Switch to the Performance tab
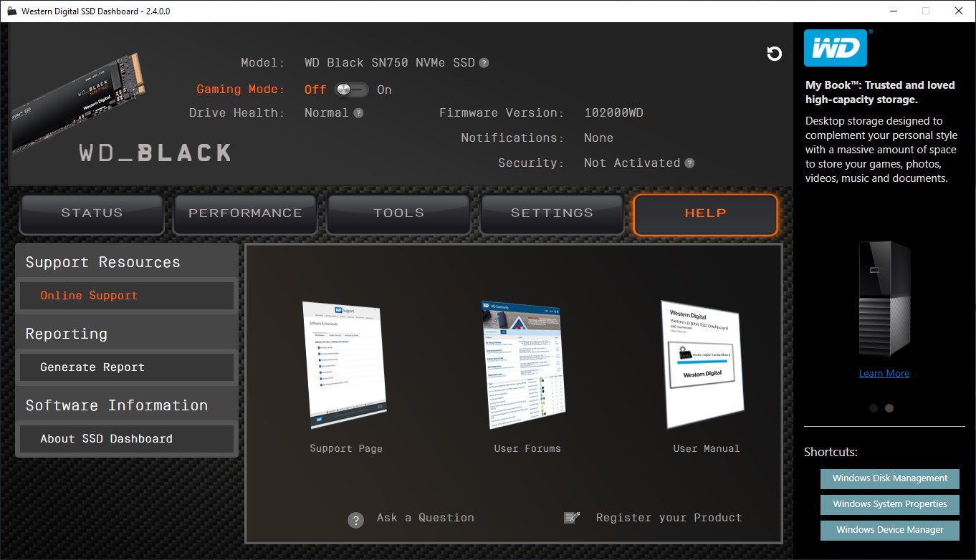 pyautogui.click(x=245, y=213)
